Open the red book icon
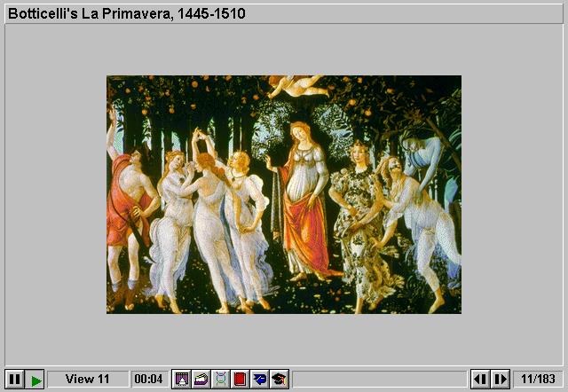The image size is (568, 392). tap(241, 379)
